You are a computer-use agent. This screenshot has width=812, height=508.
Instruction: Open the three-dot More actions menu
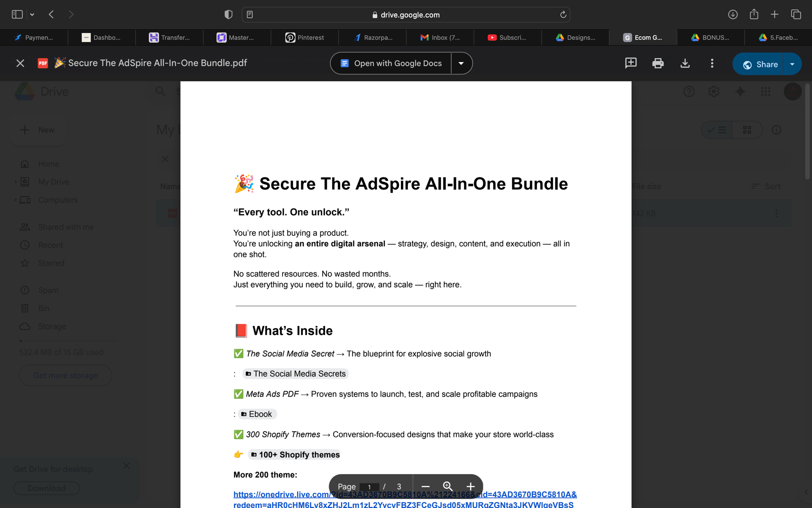pos(712,63)
